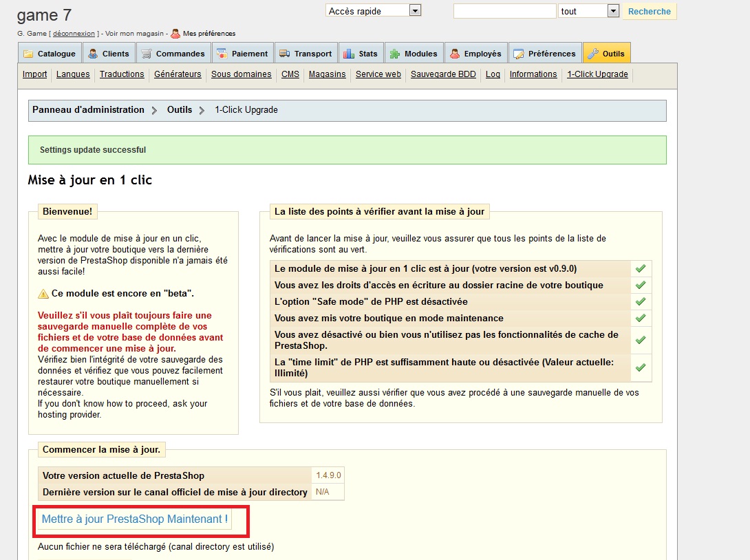Open the Import submenu link
The width and height of the screenshot is (750, 560).
(34, 74)
